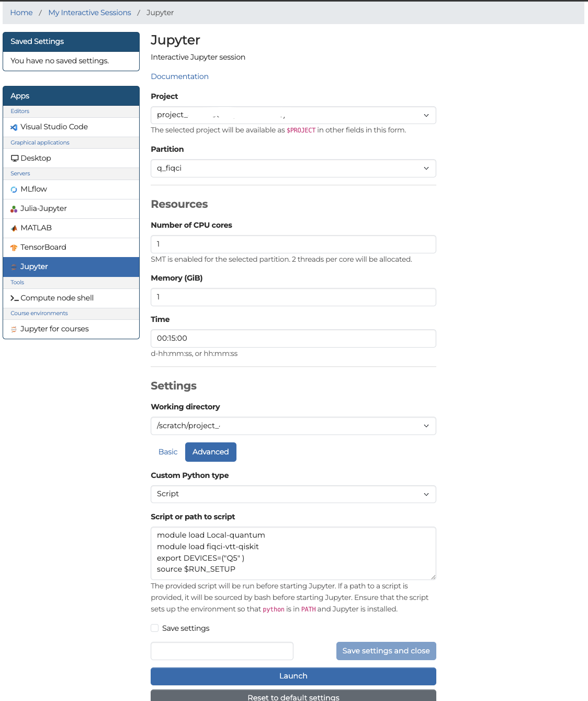
Task: Switch to Basic settings view
Action: [x=168, y=452]
